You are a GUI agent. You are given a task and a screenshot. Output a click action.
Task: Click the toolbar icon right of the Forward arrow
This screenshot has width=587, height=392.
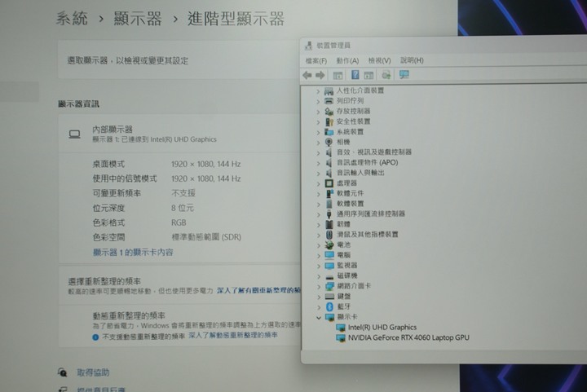(x=338, y=76)
